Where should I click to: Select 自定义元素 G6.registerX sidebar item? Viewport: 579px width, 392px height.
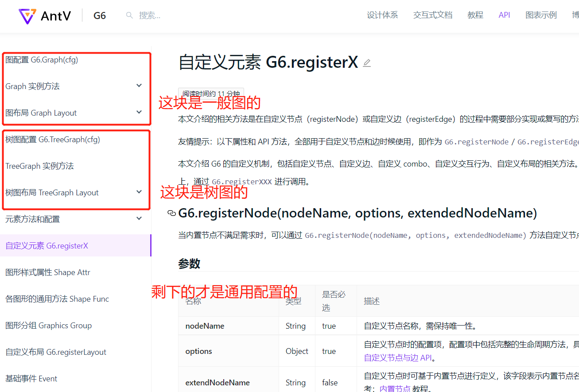(x=75, y=245)
